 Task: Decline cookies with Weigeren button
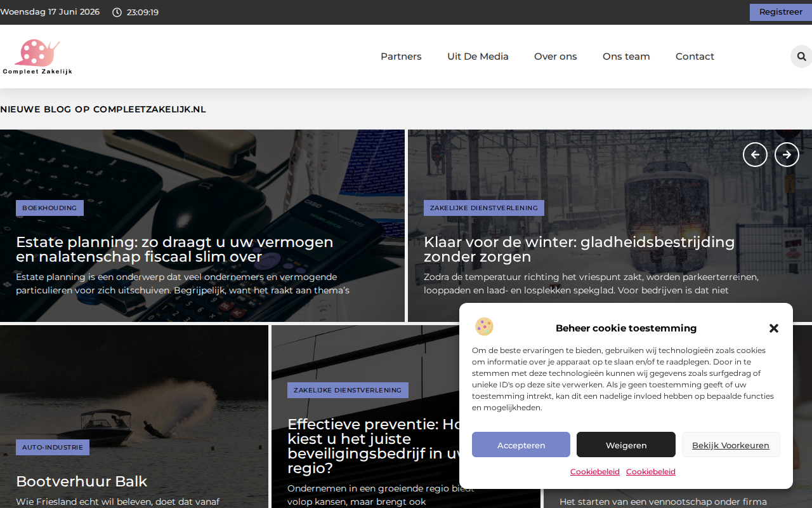(x=626, y=444)
